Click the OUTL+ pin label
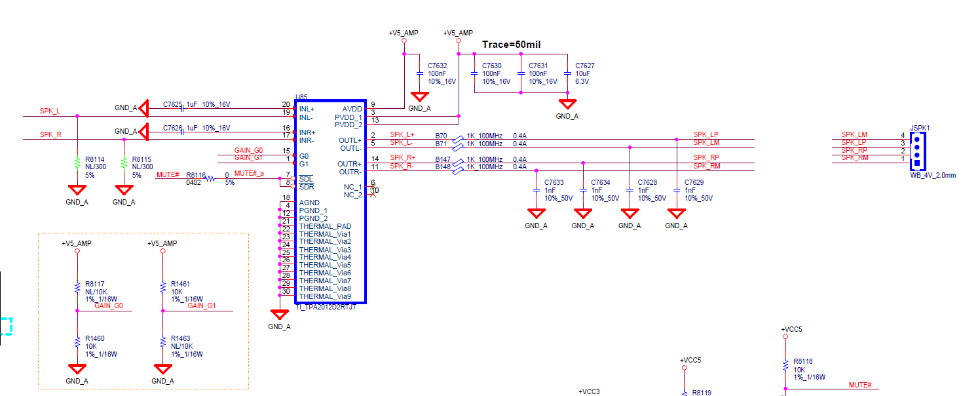980x396 pixels. (350, 140)
